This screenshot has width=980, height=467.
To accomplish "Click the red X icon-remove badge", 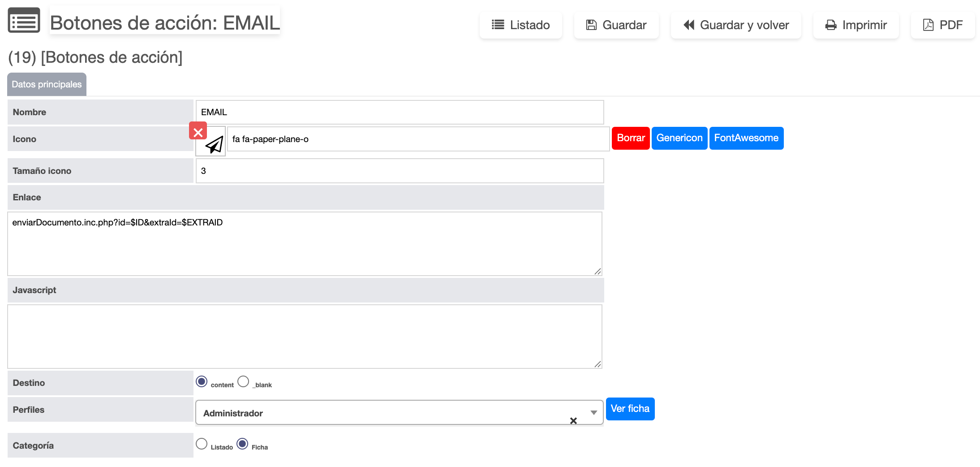I will click(x=198, y=131).
